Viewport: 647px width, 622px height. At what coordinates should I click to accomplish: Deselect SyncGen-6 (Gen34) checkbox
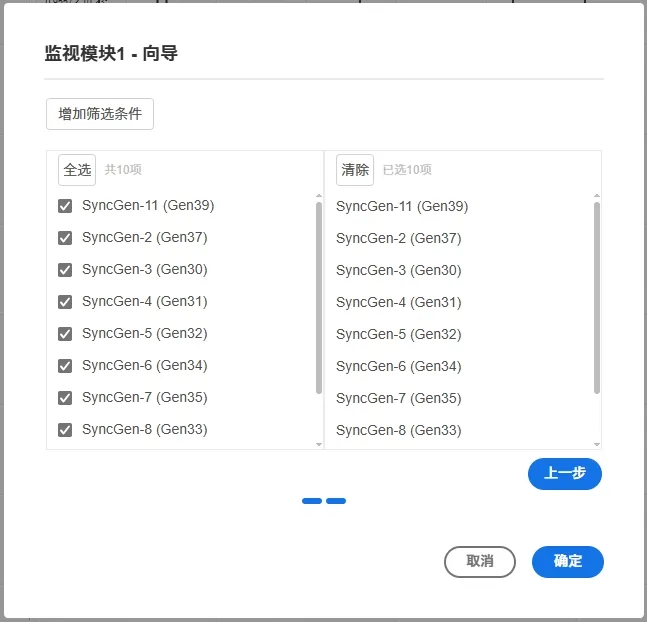(x=65, y=366)
